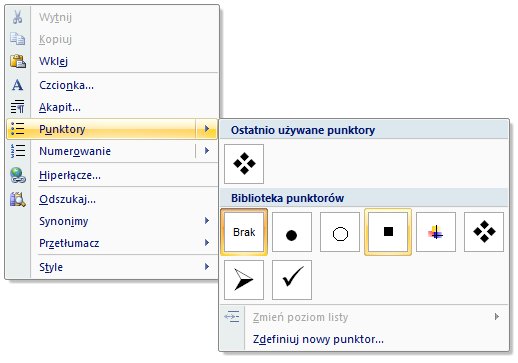Select the checkmark bullet style

coord(292,280)
